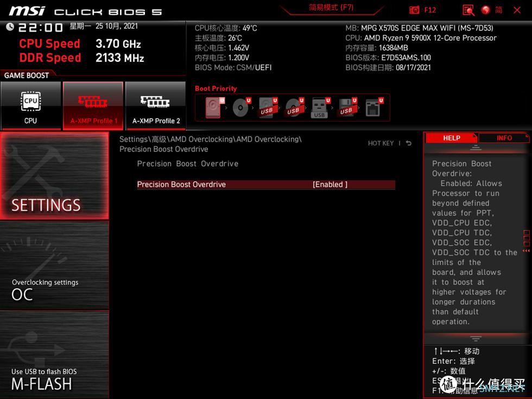Open the Precision Boost Overdrive [Enabled] option
Image resolution: width=532 pixels, height=399 pixels.
266,185
